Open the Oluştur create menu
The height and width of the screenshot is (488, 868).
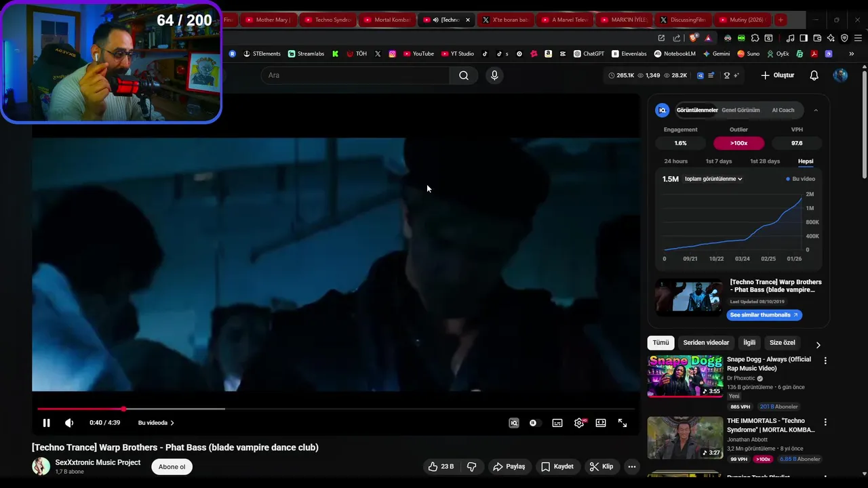(777, 75)
